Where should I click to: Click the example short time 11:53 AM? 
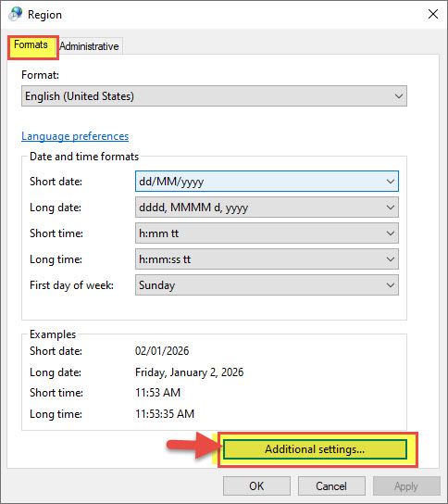(157, 393)
